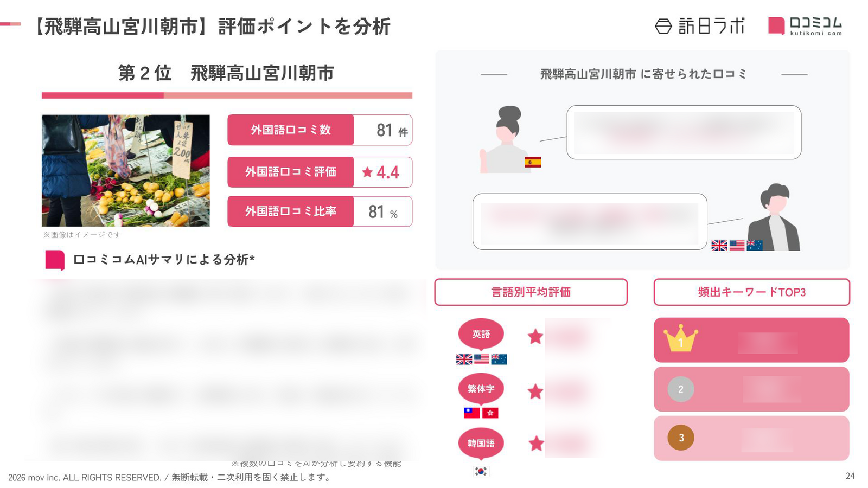Click the gold crown rank 1 icon

(680, 339)
